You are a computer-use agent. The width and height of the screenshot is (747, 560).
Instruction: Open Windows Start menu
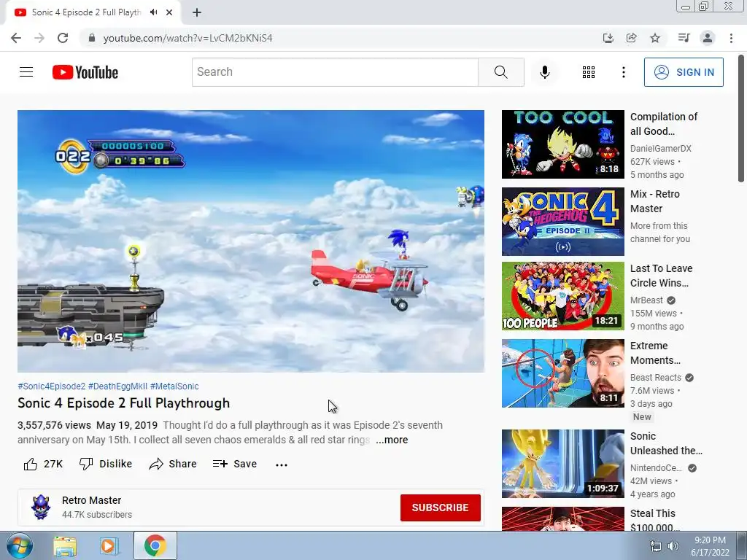[18, 545]
